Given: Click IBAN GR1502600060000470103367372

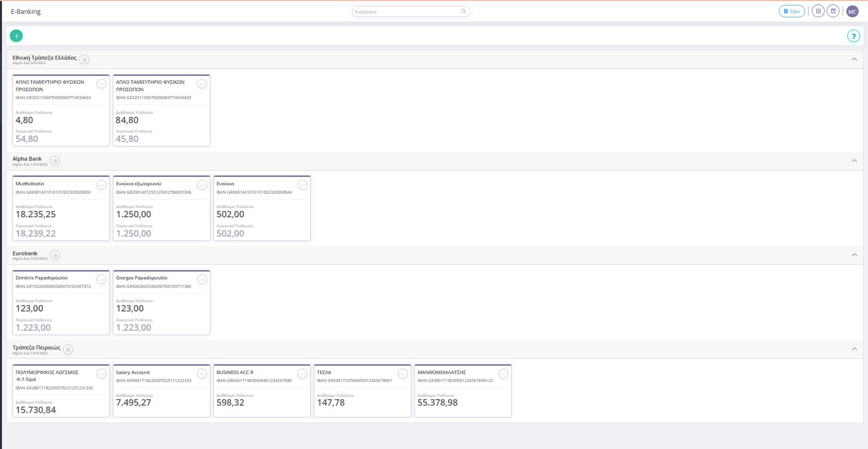Looking at the screenshot, I should (53, 286).
